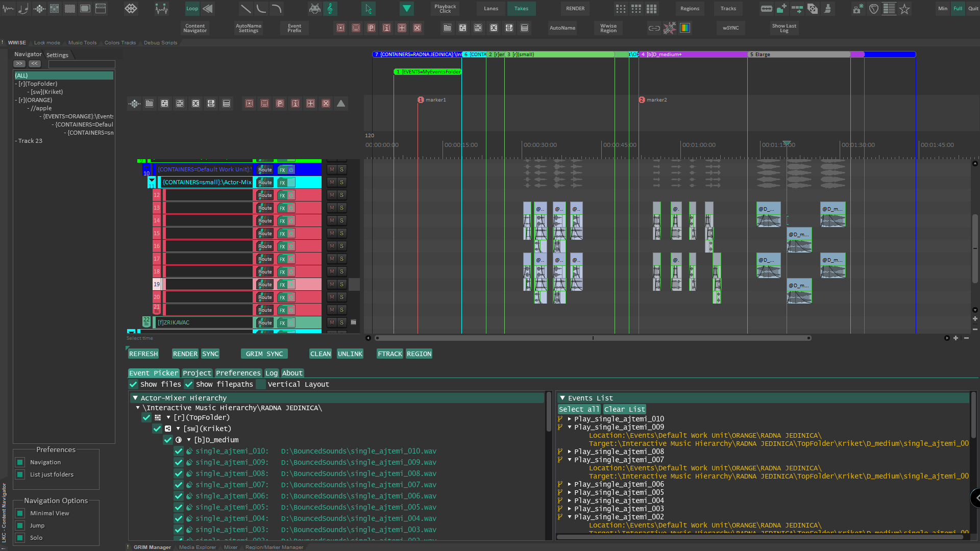Open the Log tab
980x551 pixels.
[x=272, y=373]
